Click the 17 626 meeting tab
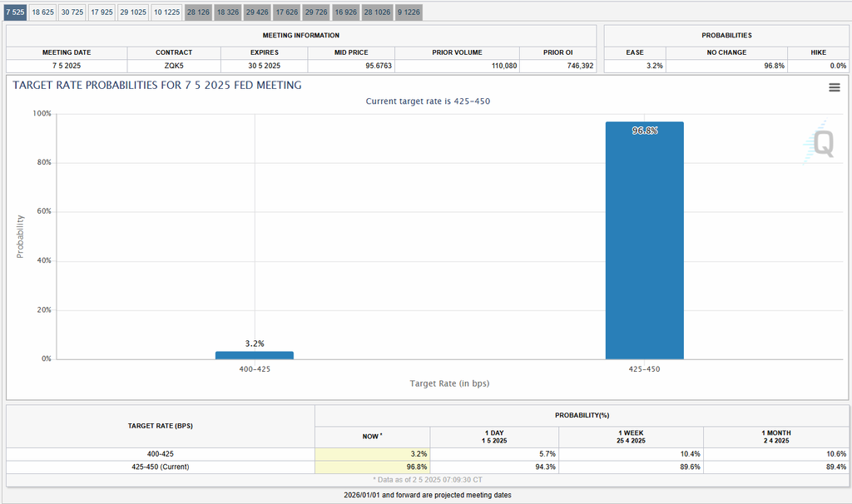 pos(286,12)
